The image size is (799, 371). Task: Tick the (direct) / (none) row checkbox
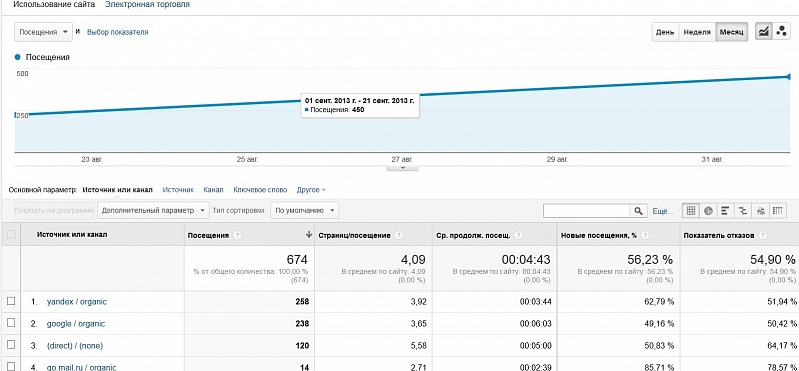pos(11,345)
